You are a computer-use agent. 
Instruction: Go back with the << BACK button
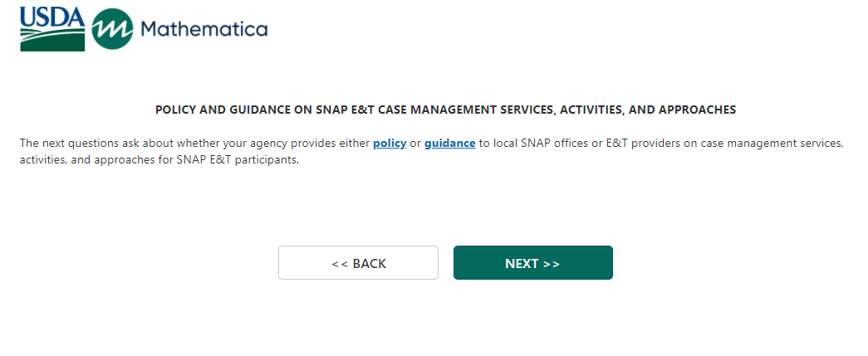pyautogui.click(x=358, y=263)
